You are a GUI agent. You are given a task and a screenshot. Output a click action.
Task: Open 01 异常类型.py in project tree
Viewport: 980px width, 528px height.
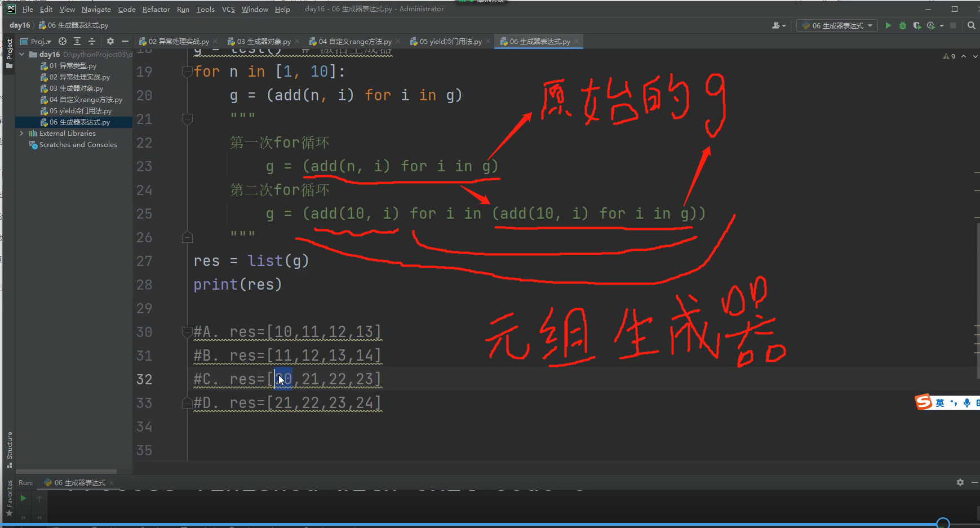tap(73, 65)
